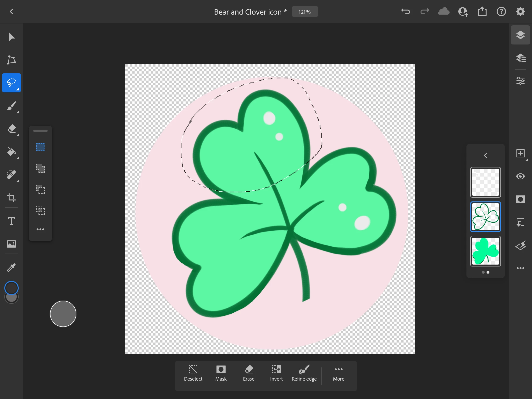Select the solid green clover layer thumbnail

click(485, 251)
